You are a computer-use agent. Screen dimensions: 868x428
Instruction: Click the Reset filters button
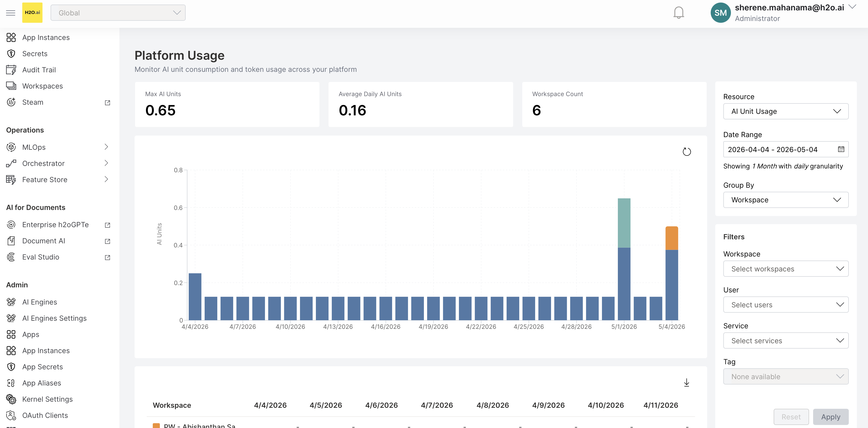coord(791,417)
